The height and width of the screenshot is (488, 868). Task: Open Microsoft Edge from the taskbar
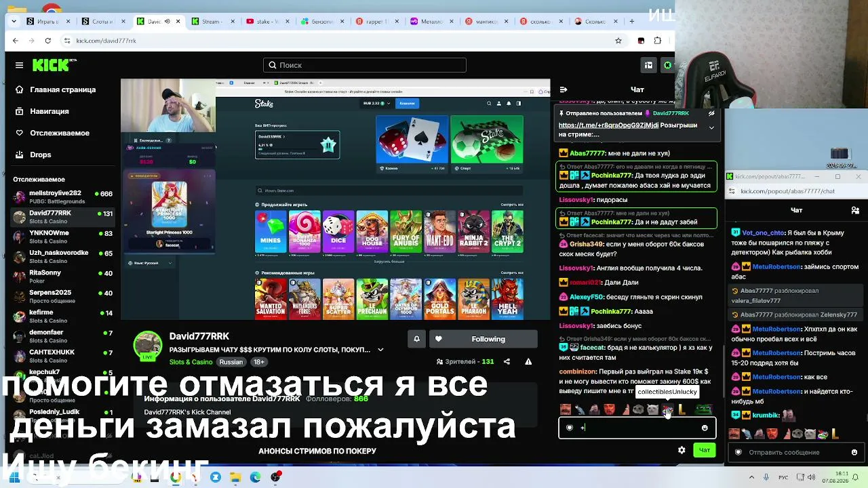click(255, 477)
